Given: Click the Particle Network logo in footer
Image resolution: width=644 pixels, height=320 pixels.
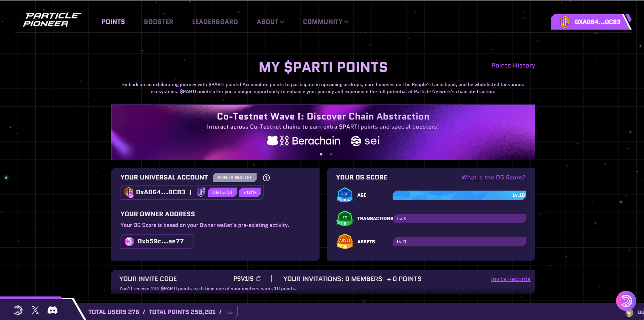Looking at the screenshot, I should click(x=18, y=310).
